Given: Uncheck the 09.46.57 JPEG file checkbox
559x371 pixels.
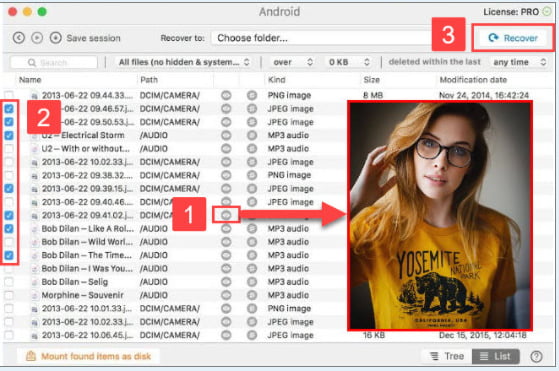Looking at the screenshot, I should 9,109.
